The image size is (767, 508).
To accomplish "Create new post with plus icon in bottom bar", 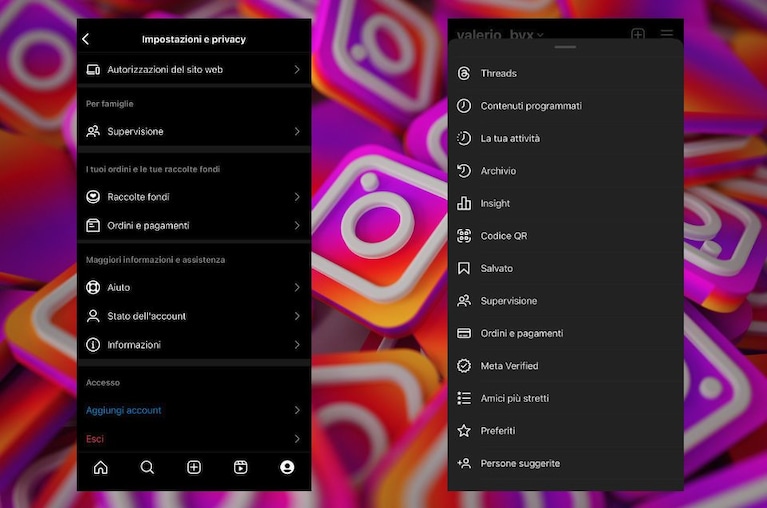I will (x=194, y=467).
